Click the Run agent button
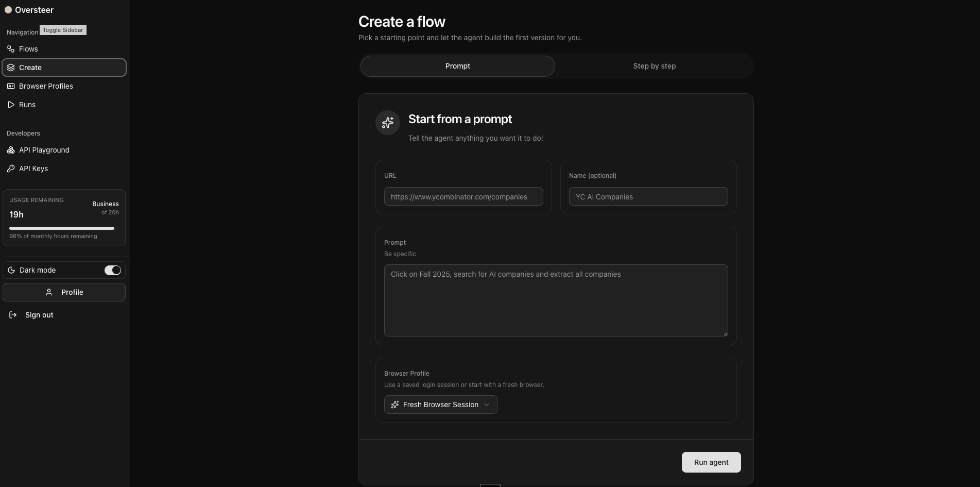Image resolution: width=980 pixels, height=487 pixels. (x=711, y=462)
